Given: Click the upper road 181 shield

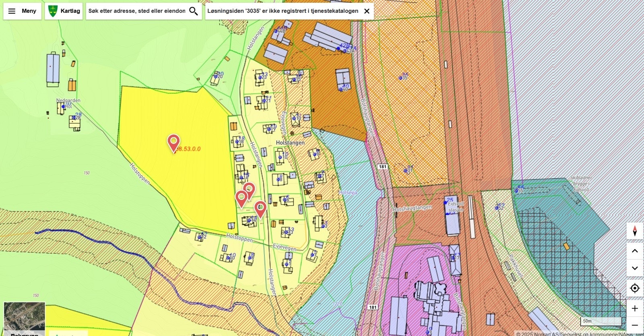Looking at the screenshot, I should 382,167.
